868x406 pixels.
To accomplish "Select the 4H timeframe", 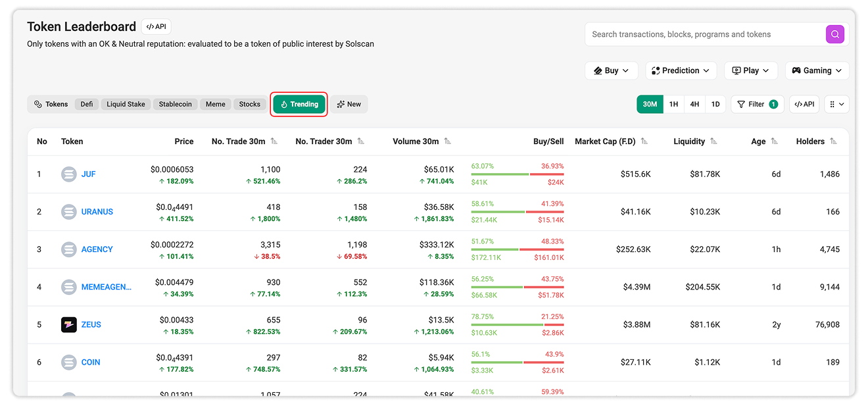I will [x=694, y=104].
